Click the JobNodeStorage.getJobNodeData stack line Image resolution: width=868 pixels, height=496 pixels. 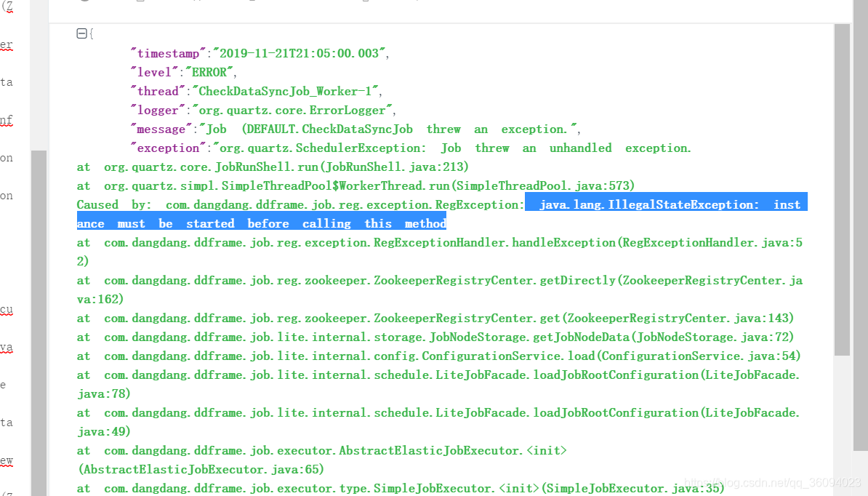435,337
